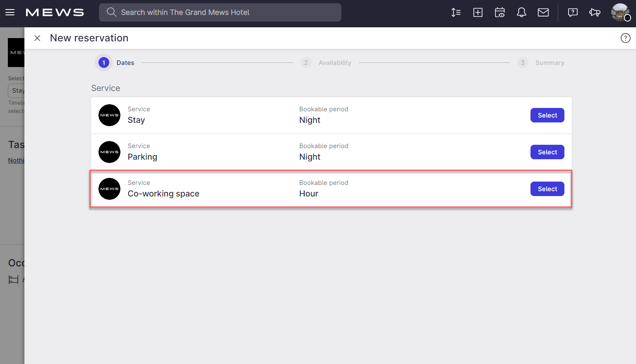The image size is (636, 364).
Task: Click the megaphone announcements icon
Action: (x=595, y=12)
